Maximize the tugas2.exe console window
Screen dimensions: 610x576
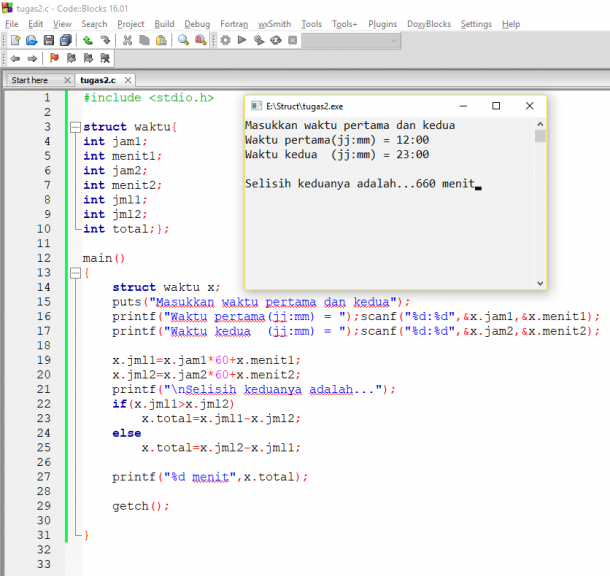click(x=496, y=106)
